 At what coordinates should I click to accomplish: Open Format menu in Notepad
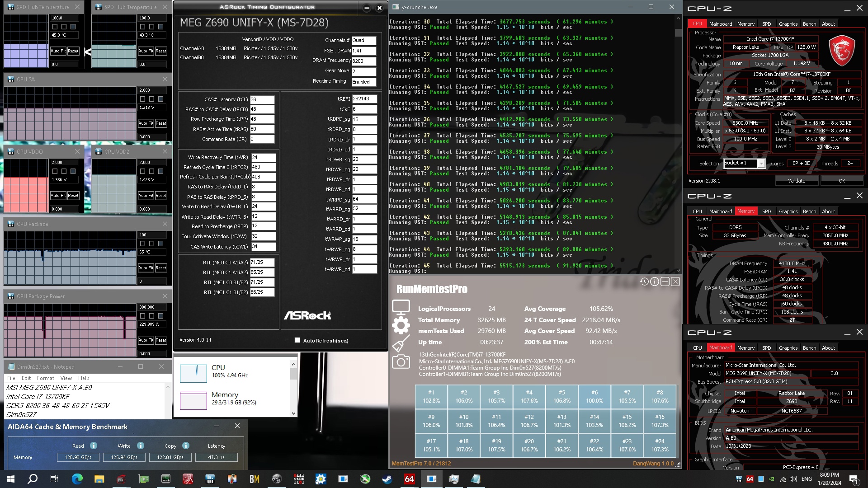point(45,378)
